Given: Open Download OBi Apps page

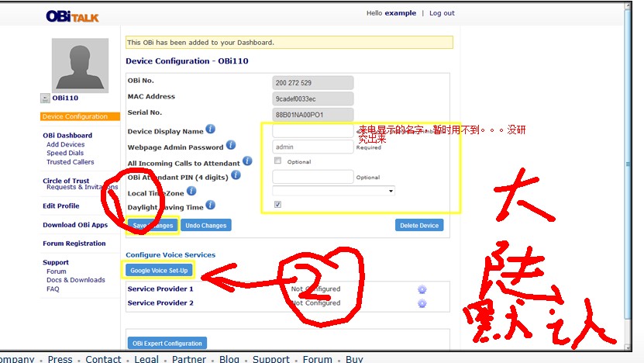Looking at the screenshot, I should [x=75, y=225].
